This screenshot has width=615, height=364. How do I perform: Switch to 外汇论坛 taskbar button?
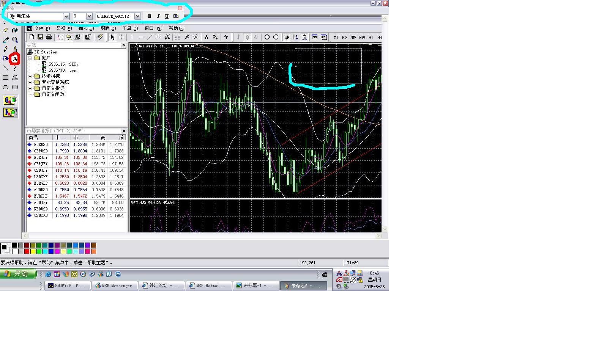(x=162, y=286)
